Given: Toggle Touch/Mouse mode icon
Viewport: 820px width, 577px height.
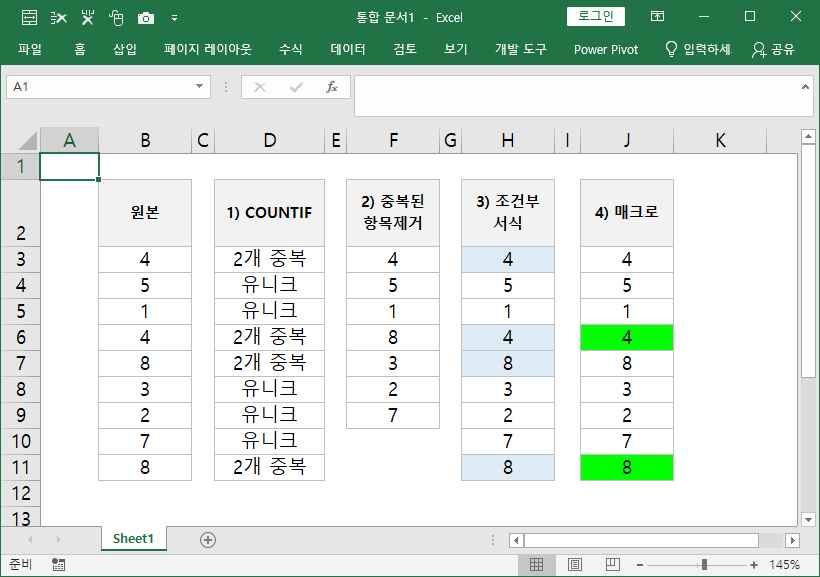Looking at the screenshot, I should click(x=116, y=18).
